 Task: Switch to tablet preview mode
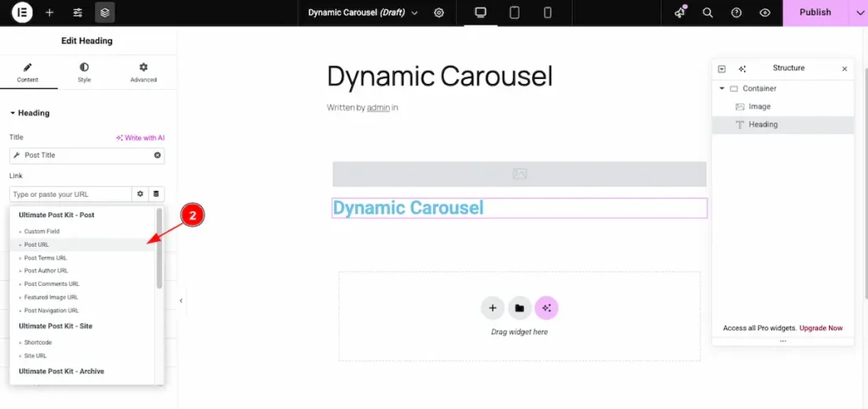click(x=515, y=13)
